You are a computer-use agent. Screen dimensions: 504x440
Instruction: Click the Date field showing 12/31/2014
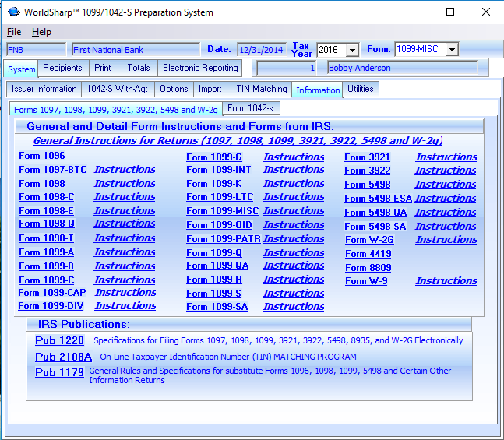pos(261,50)
